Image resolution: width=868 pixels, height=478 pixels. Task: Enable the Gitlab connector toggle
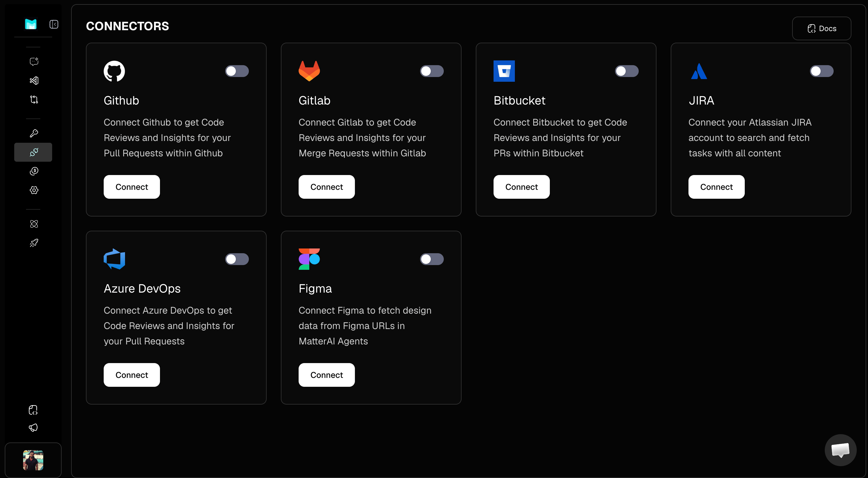[x=432, y=71]
